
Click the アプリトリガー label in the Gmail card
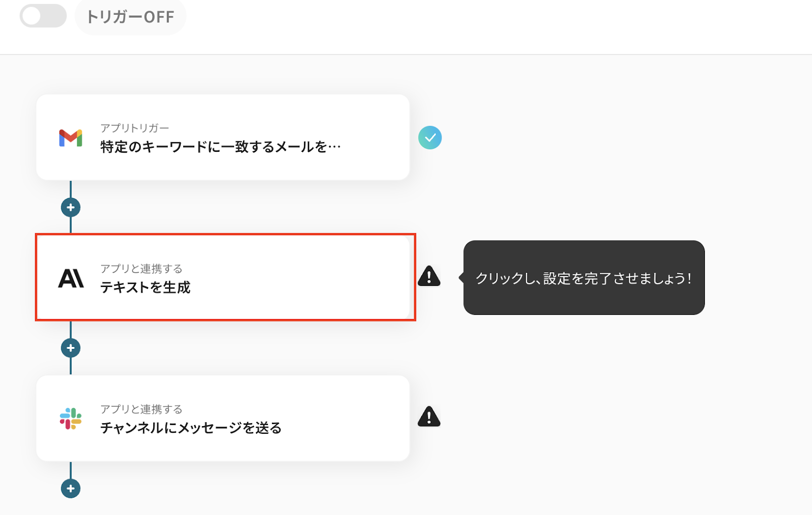pyautogui.click(x=134, y=128)
